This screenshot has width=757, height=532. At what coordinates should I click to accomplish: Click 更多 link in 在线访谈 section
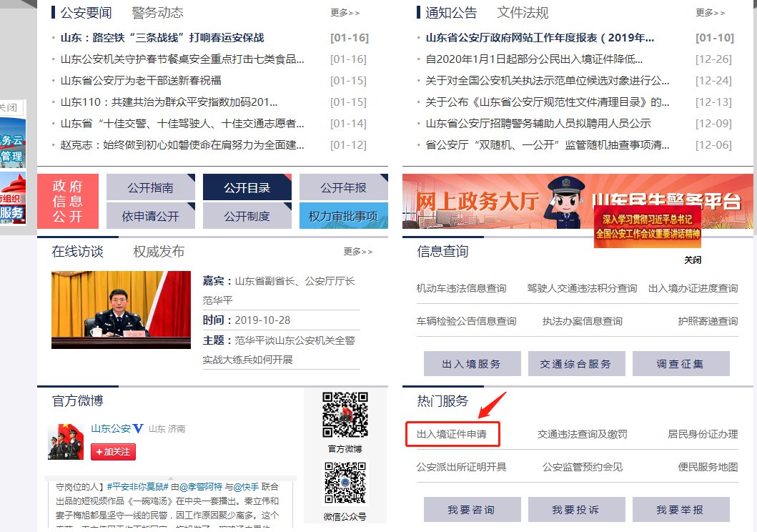357,252
